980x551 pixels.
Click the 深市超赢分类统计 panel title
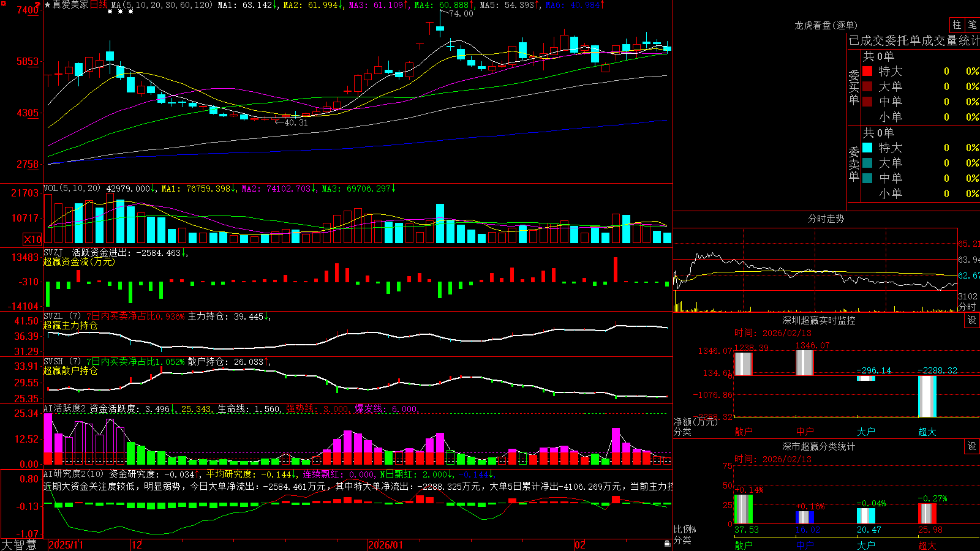click(x=819, y=446)
